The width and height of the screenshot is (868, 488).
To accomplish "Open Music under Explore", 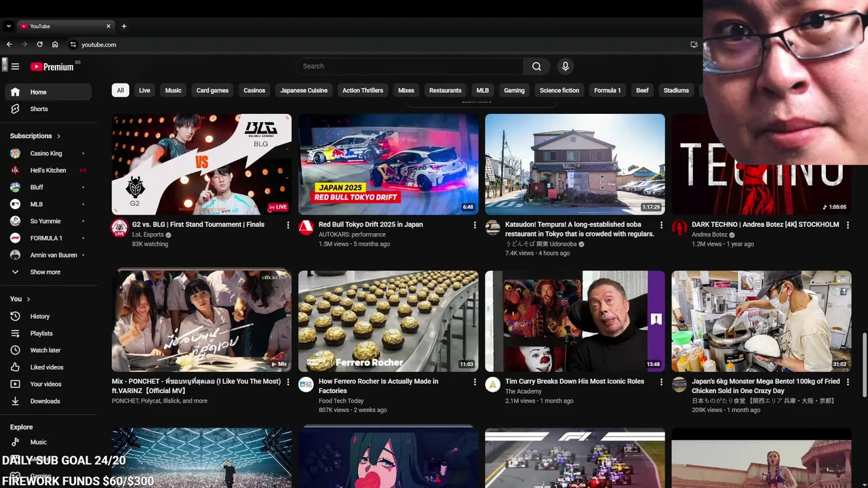I will [48, 442].
